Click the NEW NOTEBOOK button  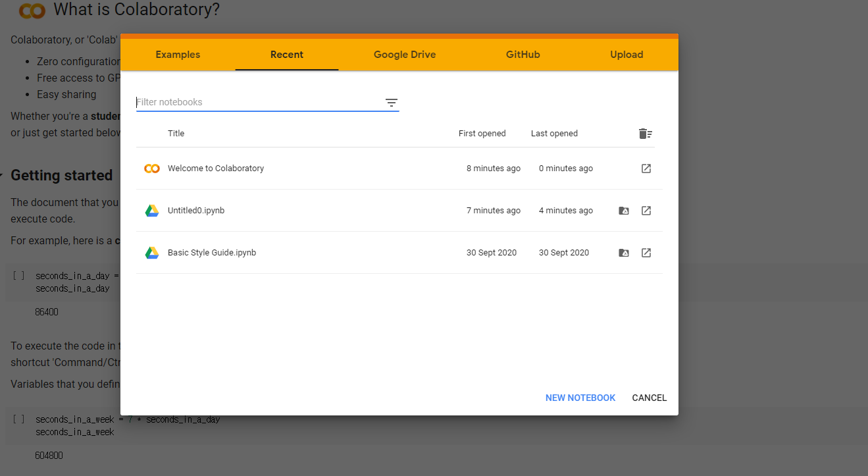coord(580,398)
